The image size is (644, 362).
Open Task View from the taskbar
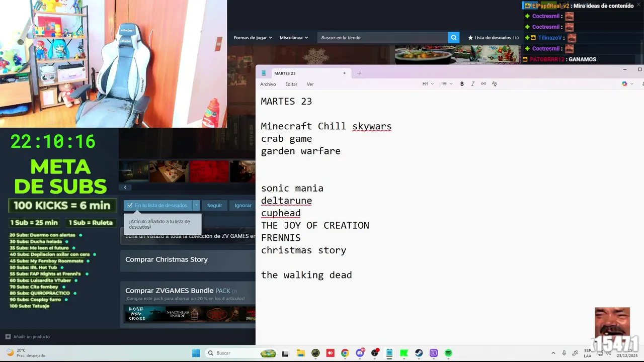[x=285, y=353]
